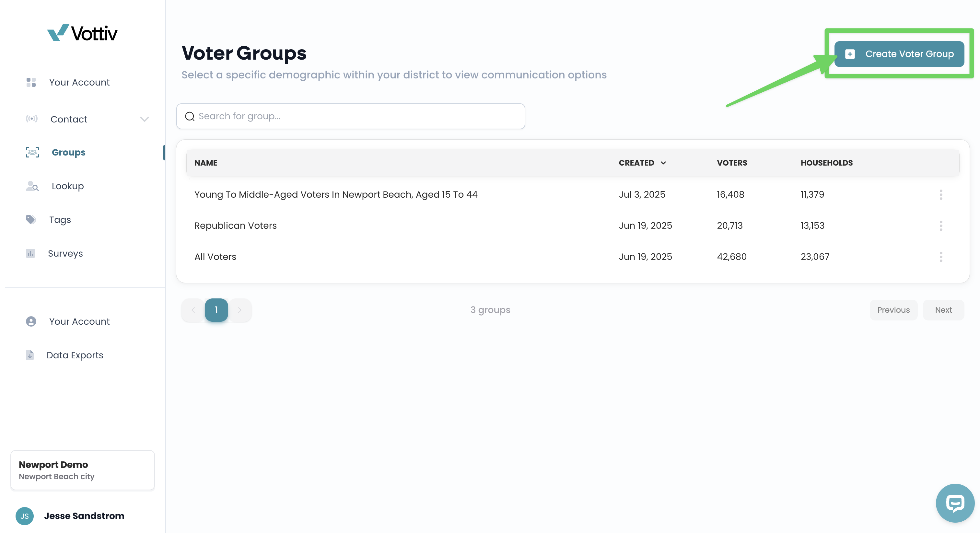Click the next page chevron arrow
Screen dimensions: 980x533
pyautogui.click(x=240, y=310)
